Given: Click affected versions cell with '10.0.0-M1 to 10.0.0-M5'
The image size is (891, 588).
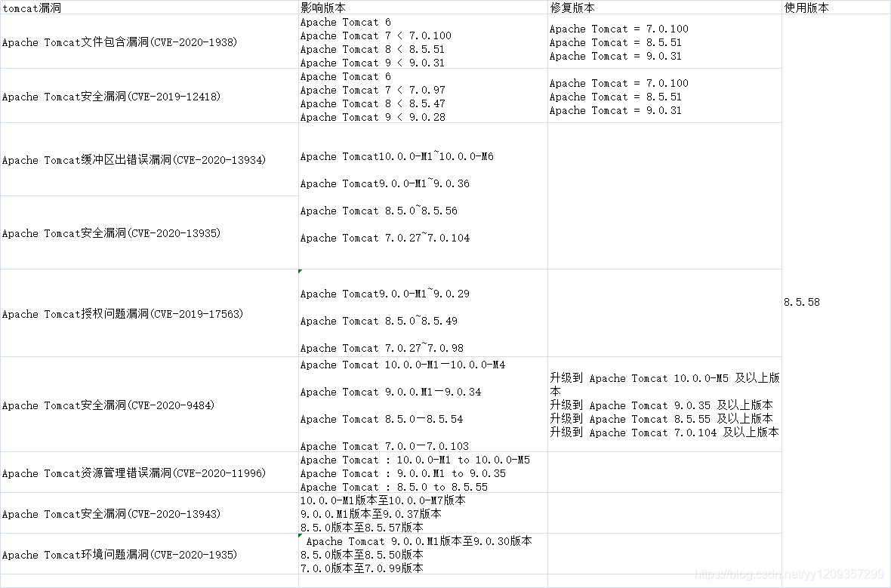Looking at the screenshot, I should (424, 473).
